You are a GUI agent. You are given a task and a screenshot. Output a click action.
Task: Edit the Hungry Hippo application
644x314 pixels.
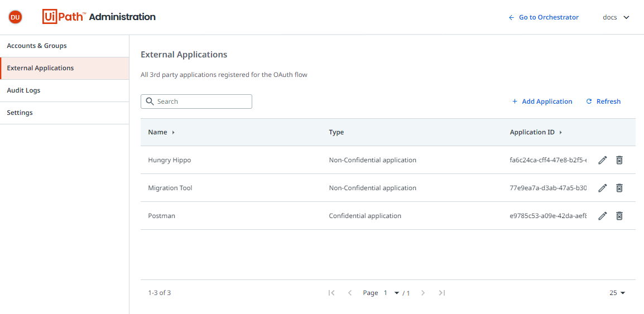[603, 160]
